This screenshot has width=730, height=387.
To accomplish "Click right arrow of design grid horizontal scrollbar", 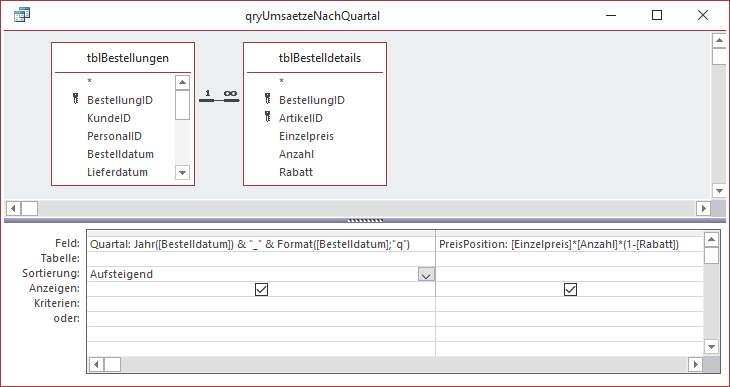I will tap(696, 364).
